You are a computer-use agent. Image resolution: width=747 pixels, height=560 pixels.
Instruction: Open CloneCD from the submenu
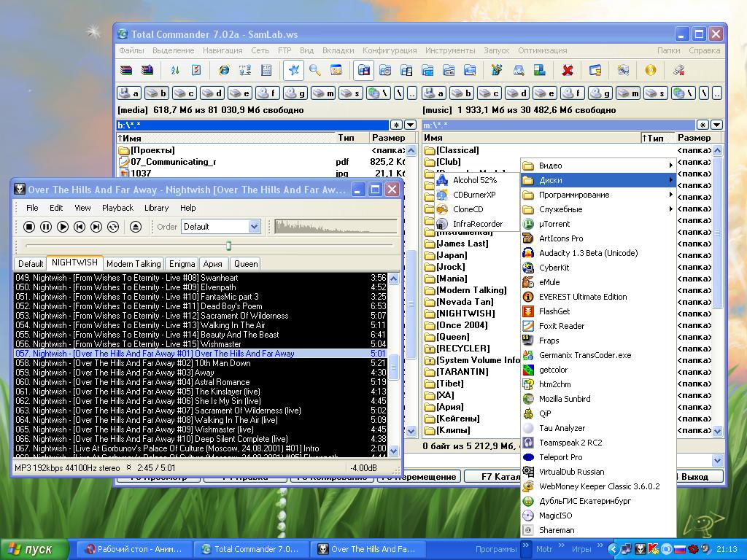[x=476, y=209]
